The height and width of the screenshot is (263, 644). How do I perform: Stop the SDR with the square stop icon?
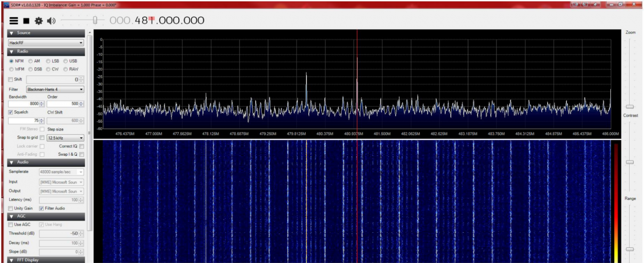click(26, 20)
